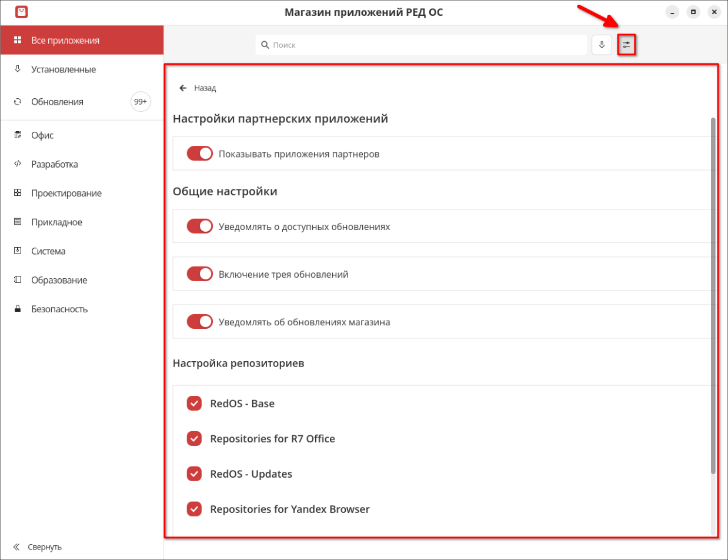This screenshot has height=560, width=728.
Task: Click the back arrow icon
Action: [183, 88]
